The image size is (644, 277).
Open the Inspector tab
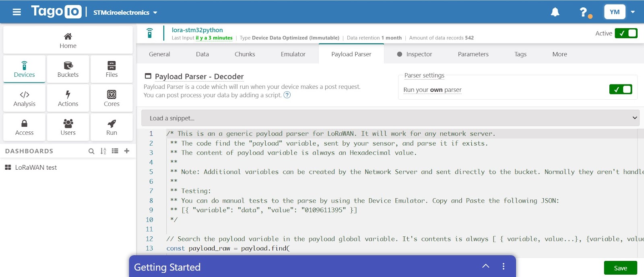[415, 54]
